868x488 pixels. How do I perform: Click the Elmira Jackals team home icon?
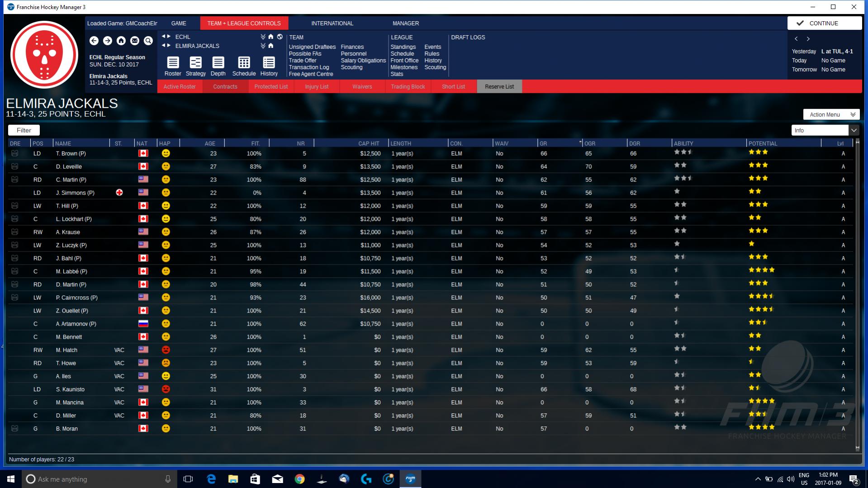pyautogui.click(x=271, y=46)
